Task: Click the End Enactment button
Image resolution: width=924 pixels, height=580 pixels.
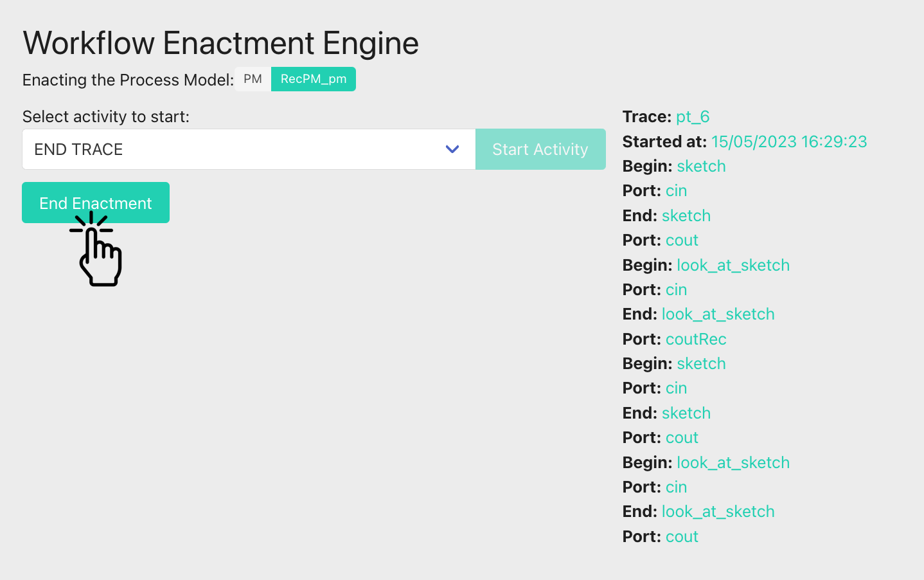Action: click(95, 203)
